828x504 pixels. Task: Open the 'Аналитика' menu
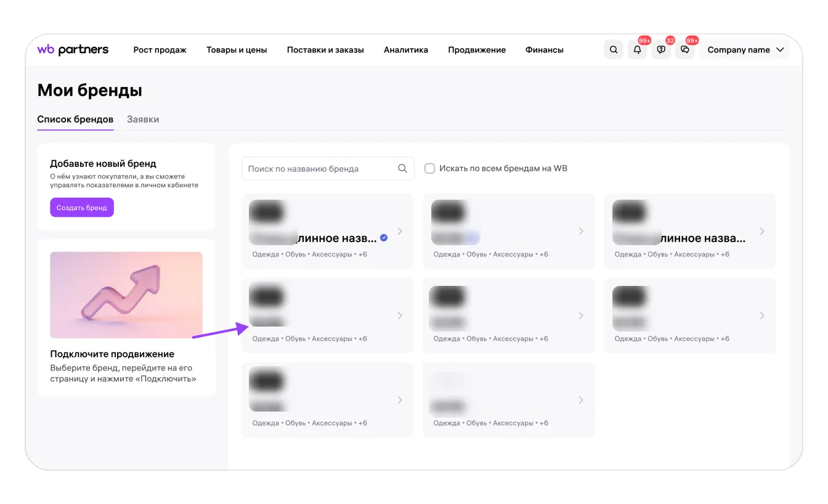pos(406,50)
